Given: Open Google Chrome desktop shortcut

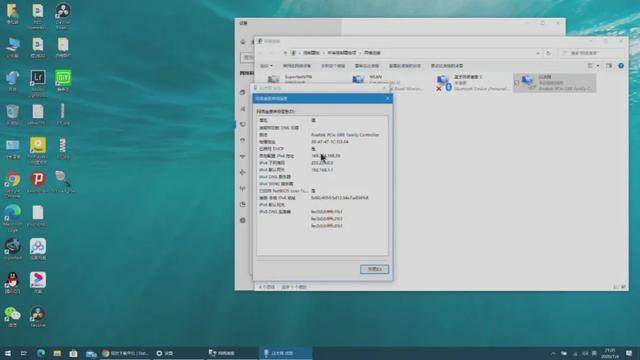Looking at the screenshot, I should click(13, 184).
